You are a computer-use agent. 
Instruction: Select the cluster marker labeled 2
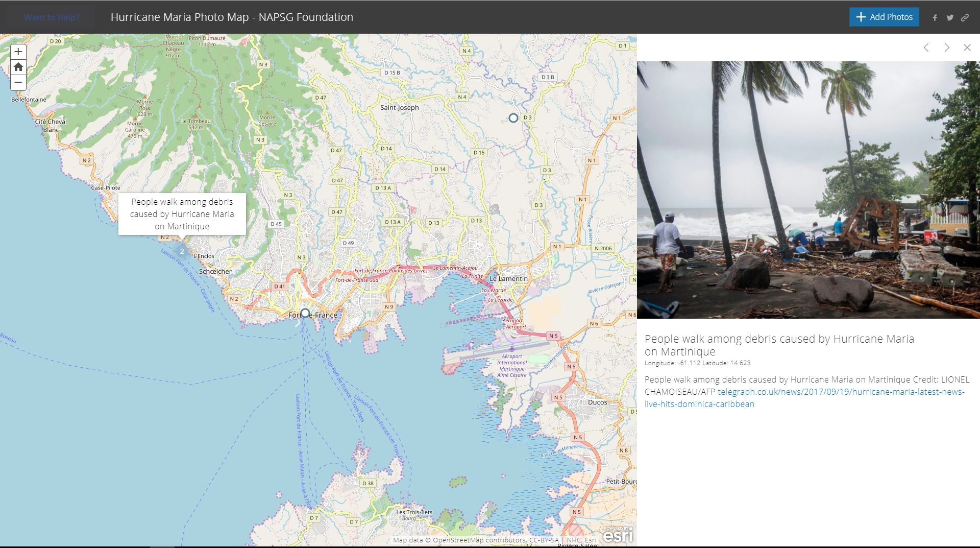(x=182, y=251)
